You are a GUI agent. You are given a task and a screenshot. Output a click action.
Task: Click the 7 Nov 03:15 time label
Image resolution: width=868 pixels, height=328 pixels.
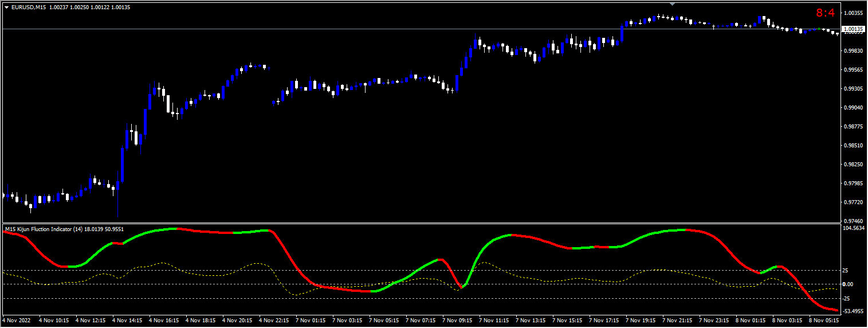coord(348,321)
